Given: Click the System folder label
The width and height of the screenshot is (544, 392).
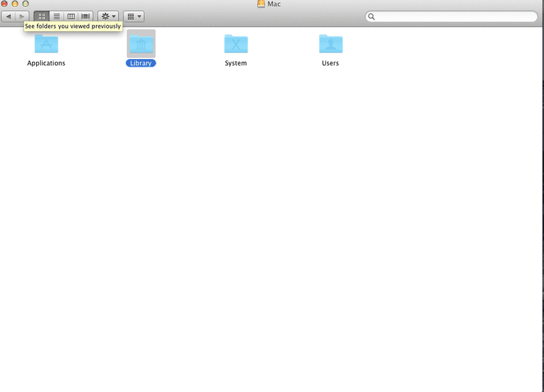Looking at the screenshot, I should pos(236,63).
